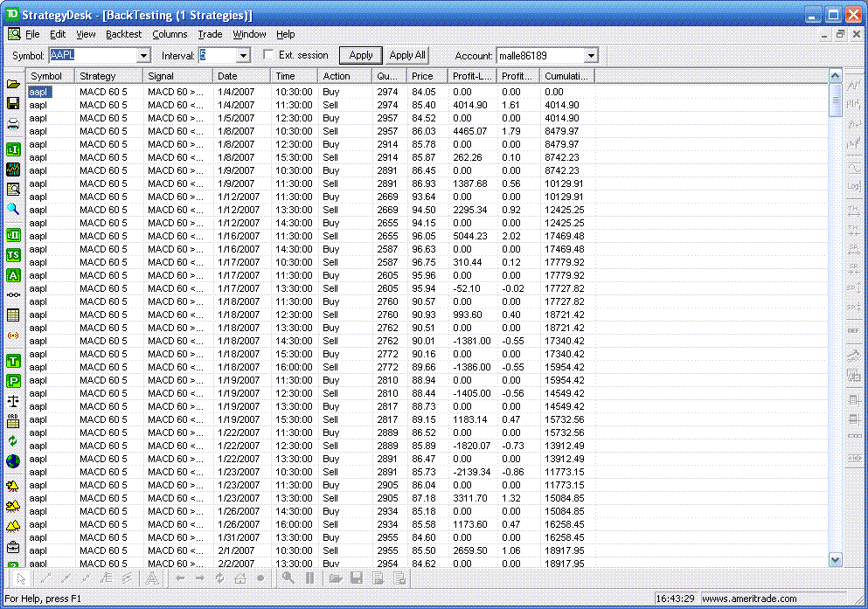Click into the Symbol input field showing AAPL
This screenshot has height=609, width=868.
coord(94,55)
